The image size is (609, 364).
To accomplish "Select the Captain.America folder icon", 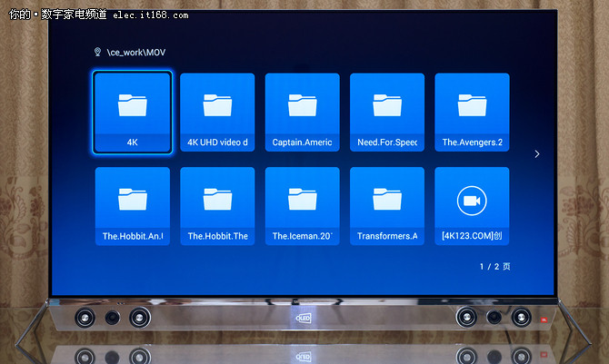I will point(302,105).
